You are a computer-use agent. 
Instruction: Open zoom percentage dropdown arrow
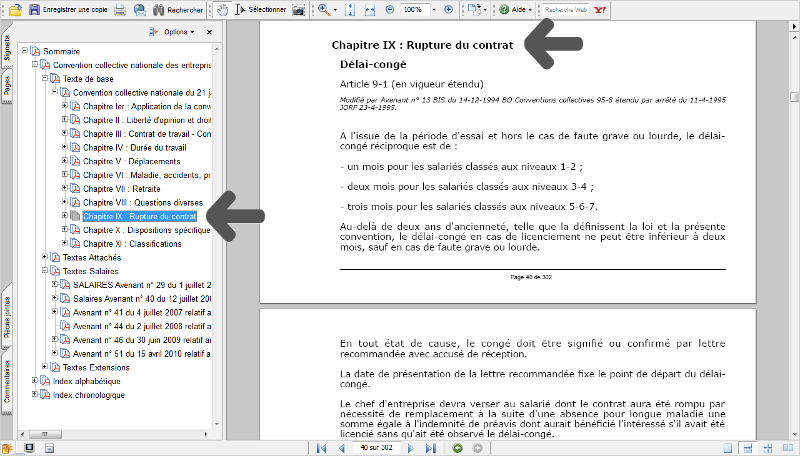point(434,9)
